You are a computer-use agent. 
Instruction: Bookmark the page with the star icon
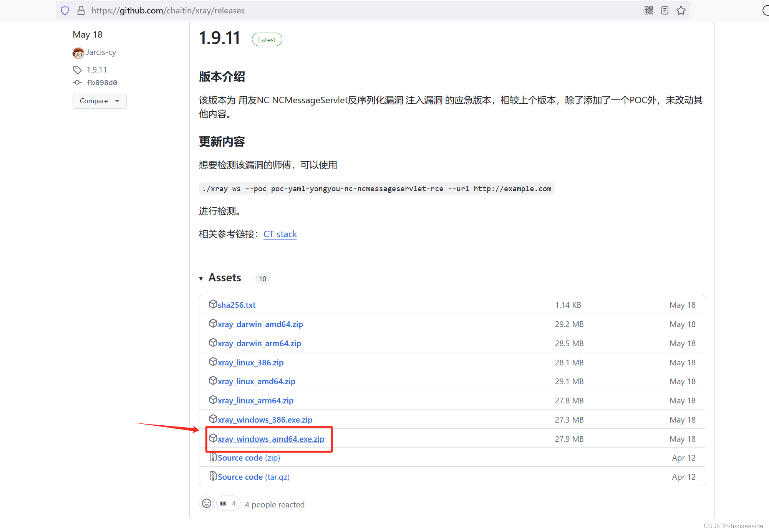pyautogui.click(x=681, y=10)
